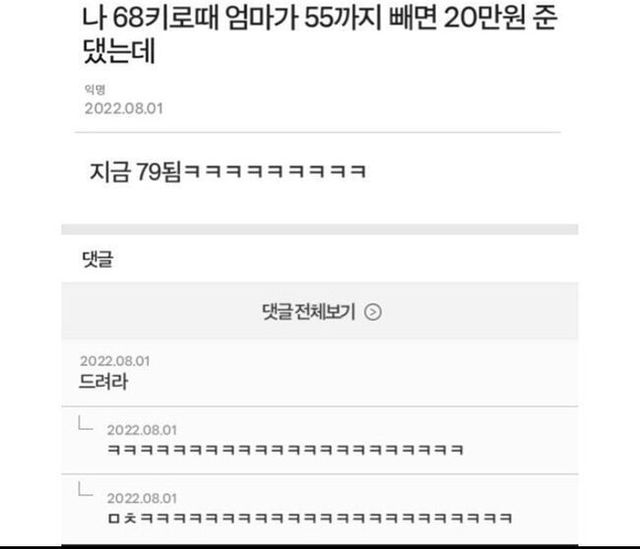The image size is (640, 549).
Task: Click the thin separator line under the post date
Action: point(318,132)
